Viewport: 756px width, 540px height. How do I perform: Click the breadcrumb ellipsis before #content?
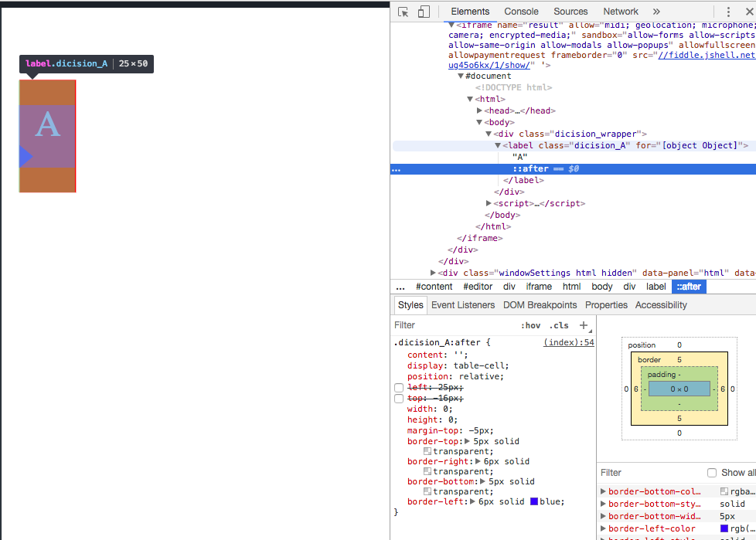(400, 287)
